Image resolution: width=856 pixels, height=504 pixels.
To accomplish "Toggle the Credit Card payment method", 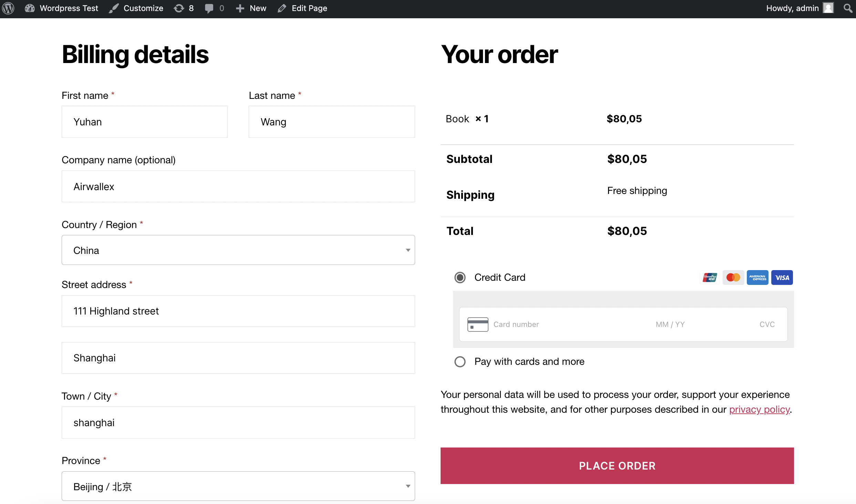I will [460, 277].
